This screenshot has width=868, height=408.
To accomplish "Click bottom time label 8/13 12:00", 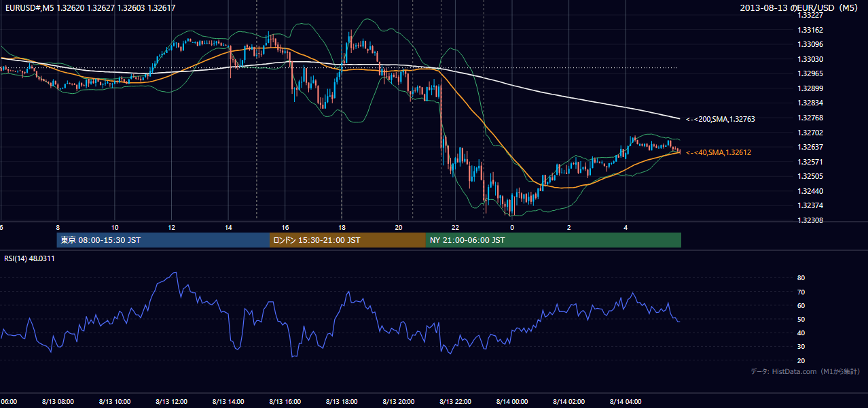I will (x=172, y=402).
